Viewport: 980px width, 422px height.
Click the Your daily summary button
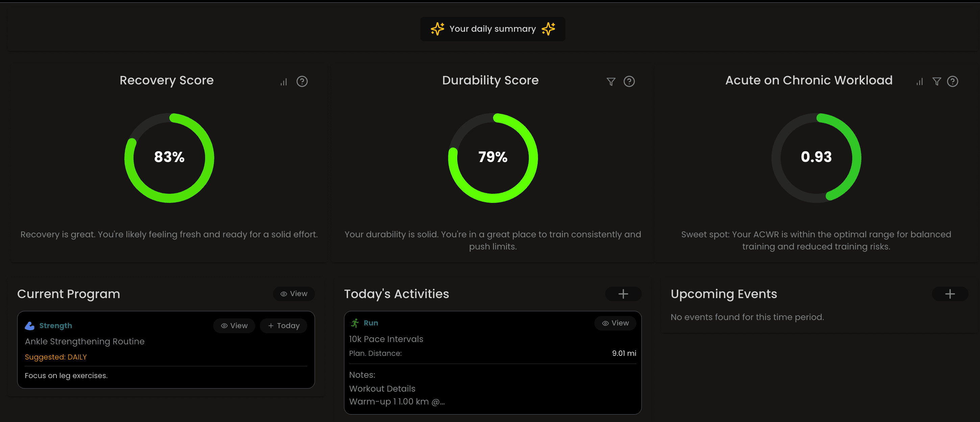tap(492, 29)
